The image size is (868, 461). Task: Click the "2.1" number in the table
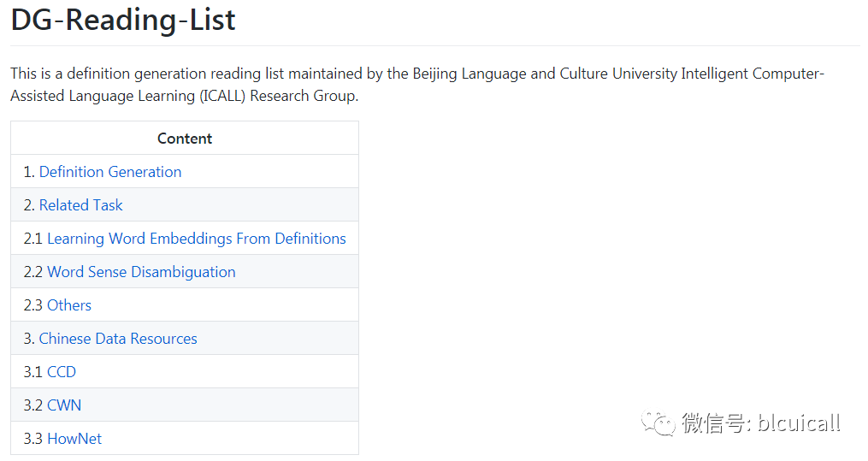click(x=32, y=239)
